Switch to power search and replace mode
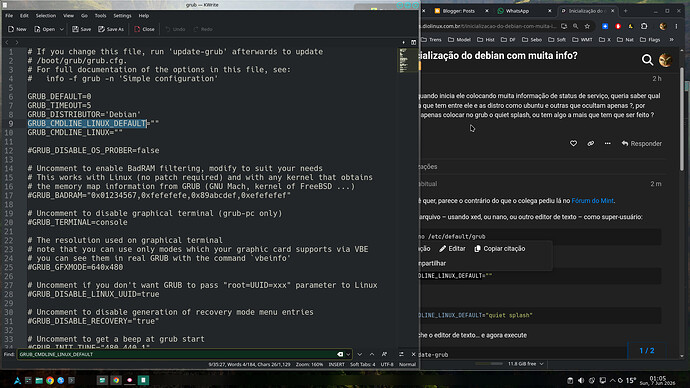Image resolution: width=690 pixels, height=388 pixels. point(401,354)
